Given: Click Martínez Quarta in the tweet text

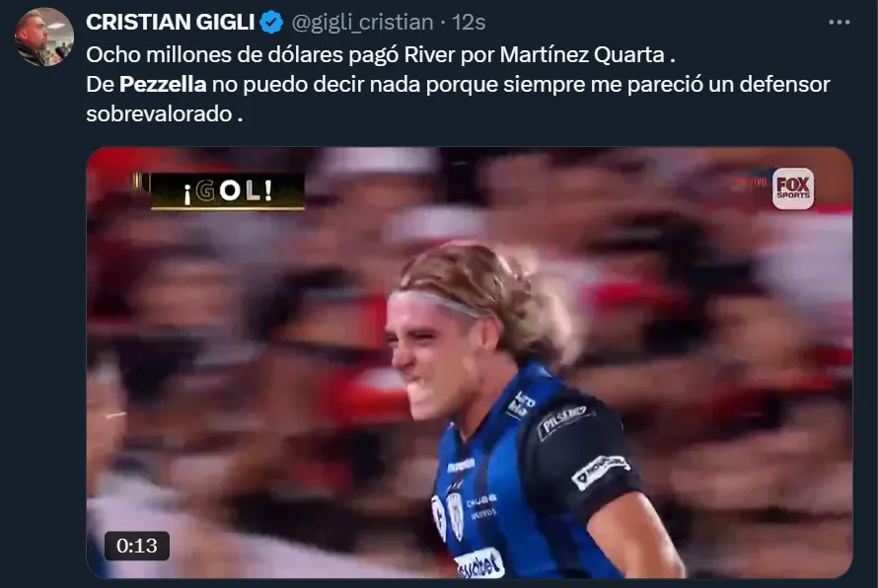Looking at the screenshot, I should (582, 55).
